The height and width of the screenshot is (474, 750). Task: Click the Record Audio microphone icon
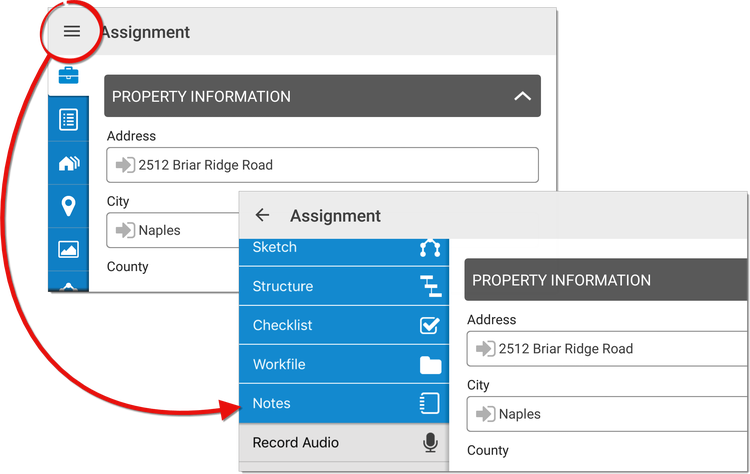point(430,442)
